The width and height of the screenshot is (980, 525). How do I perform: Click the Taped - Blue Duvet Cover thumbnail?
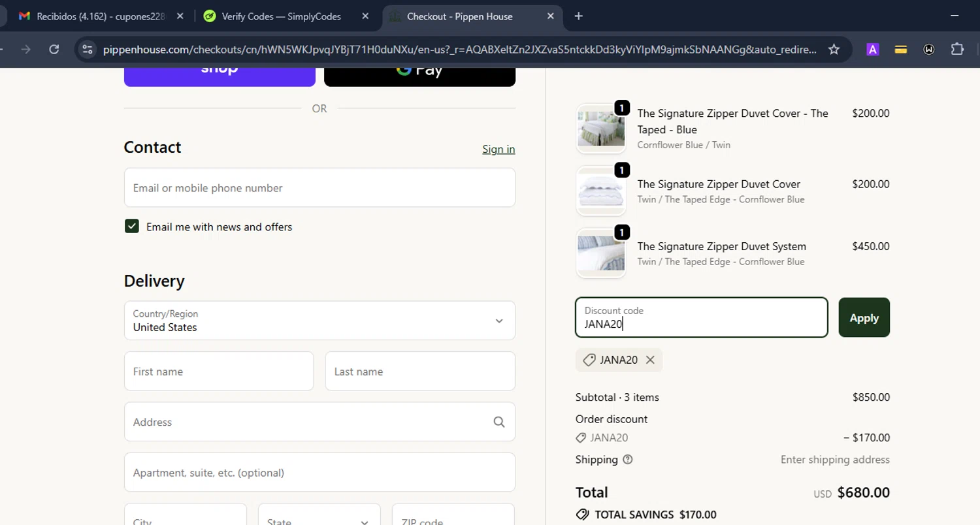pos(601,129)
